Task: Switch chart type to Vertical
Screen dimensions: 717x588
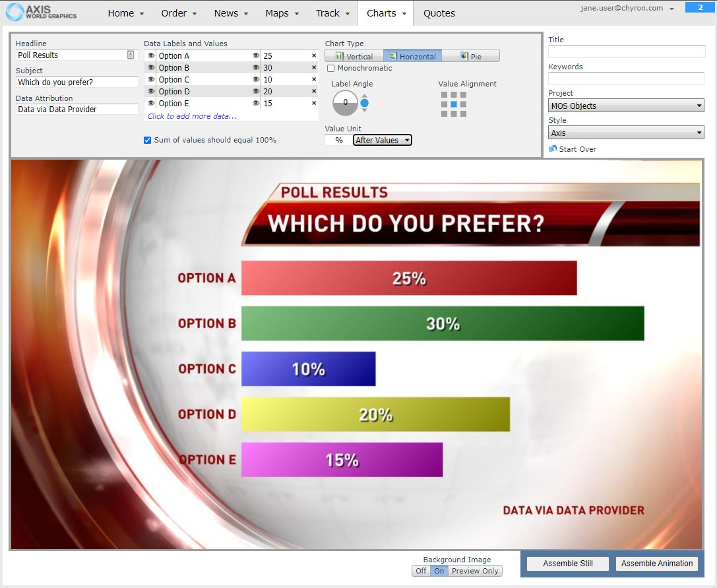Action: (x=354, y=56)
